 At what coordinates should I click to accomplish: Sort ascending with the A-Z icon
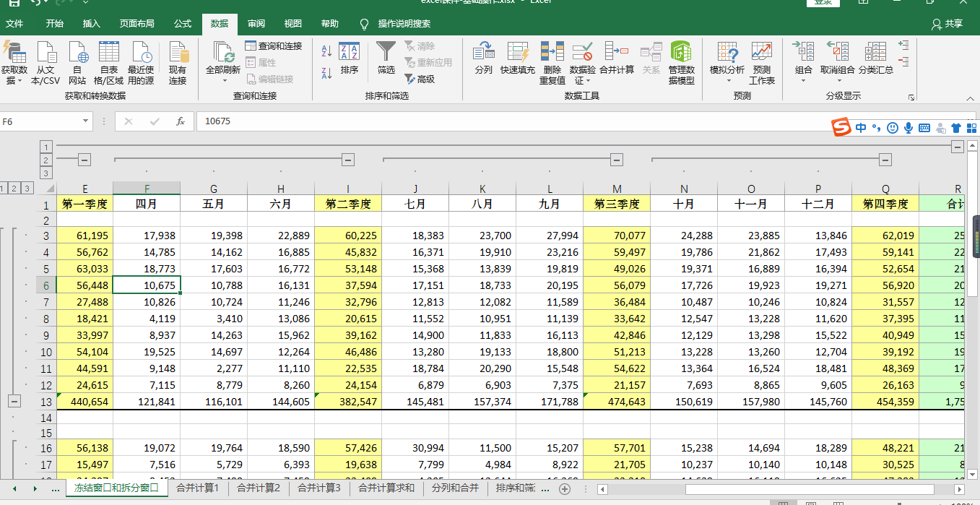[x=326, y=51]
